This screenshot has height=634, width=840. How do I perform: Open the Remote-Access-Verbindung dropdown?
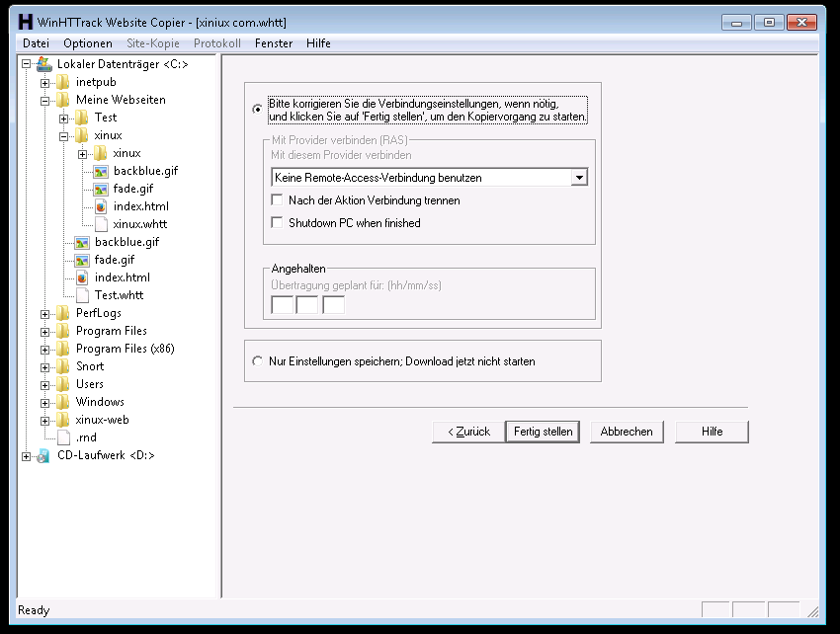click(579, 178)
